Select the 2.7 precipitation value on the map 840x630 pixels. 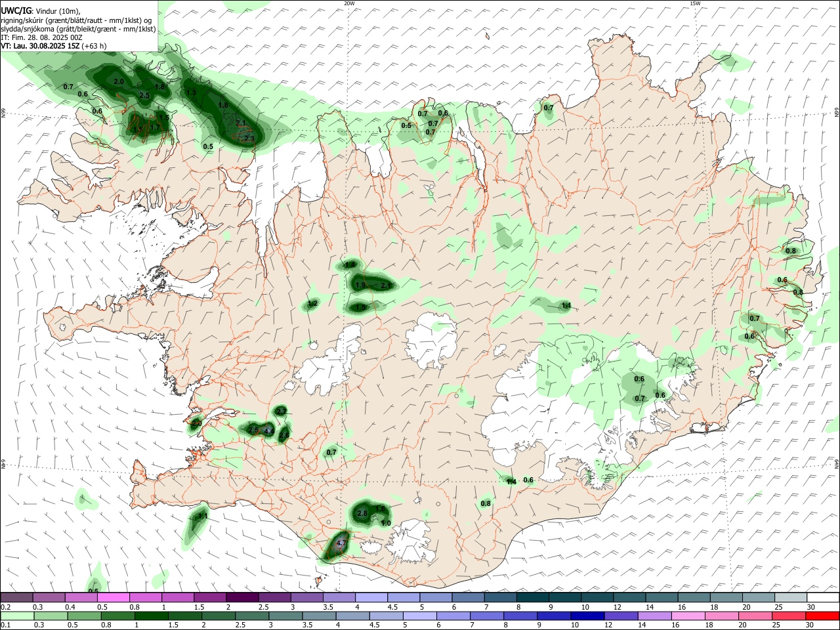281,411
